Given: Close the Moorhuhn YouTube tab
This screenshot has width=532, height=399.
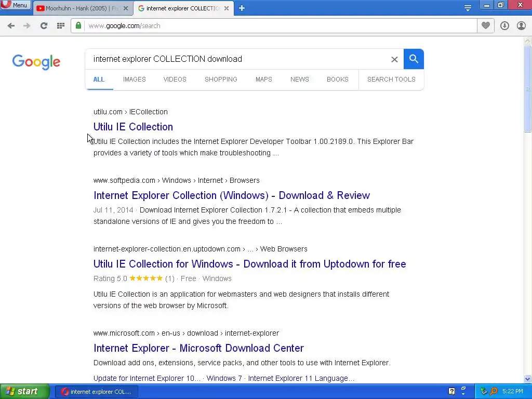Looking at the screenshot, I should coord(126,8).
